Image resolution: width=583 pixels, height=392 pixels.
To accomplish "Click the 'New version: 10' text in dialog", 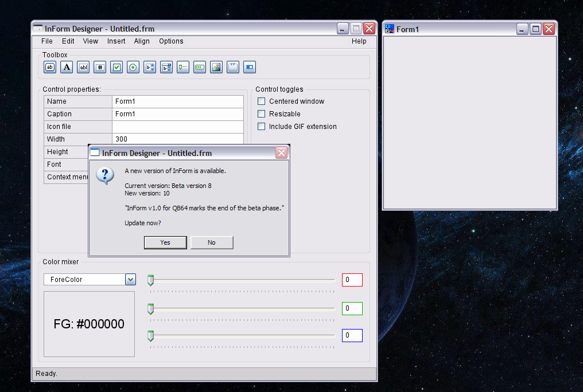I will (x=147, y=193).
